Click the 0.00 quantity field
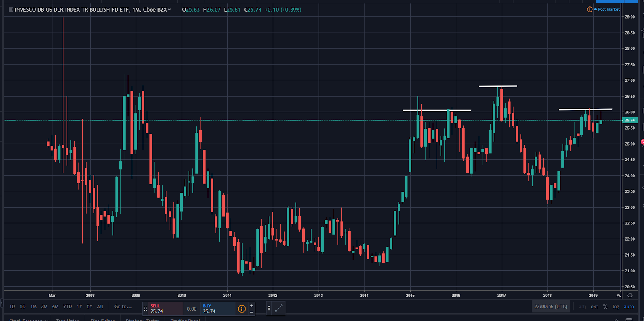 point(192,309)
